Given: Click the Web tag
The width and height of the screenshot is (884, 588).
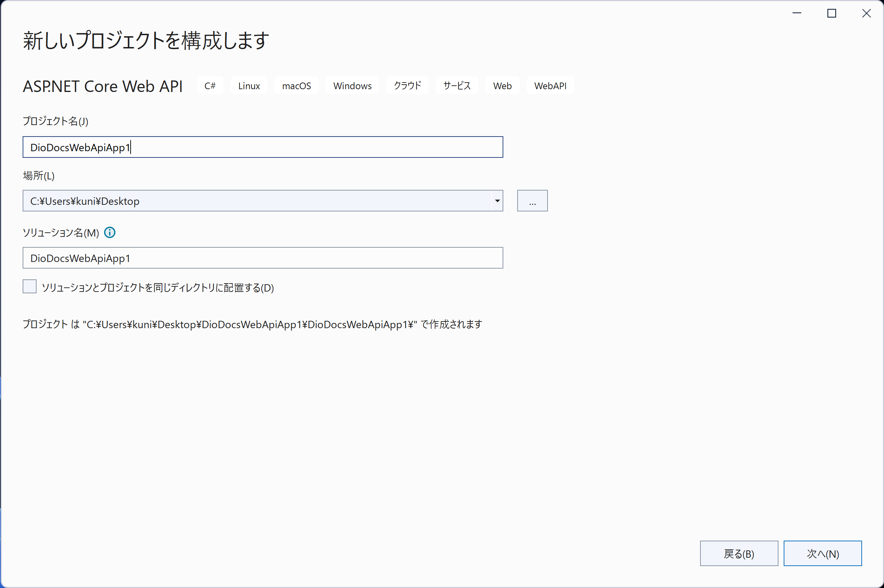Looking at the screenshot, I should (x=502, y=85).
